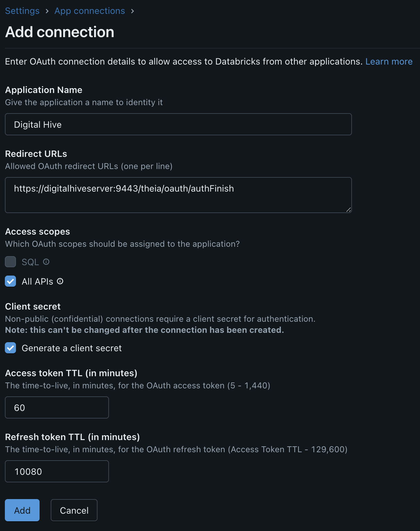Click the Refresh token TTL field showing 10080
This screenshot has width=420, height=531.
[x=57, y=472]
